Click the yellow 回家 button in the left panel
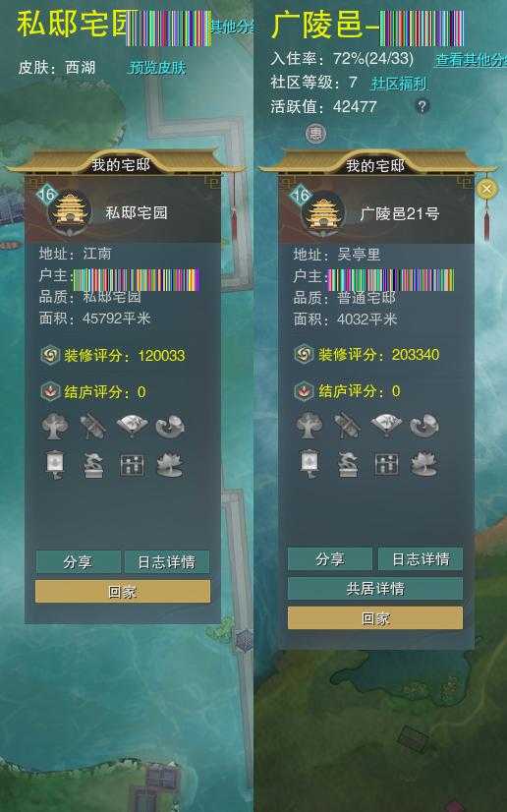Image resolution: width=507 pixels, height=812 pixels. click(123, 592)
